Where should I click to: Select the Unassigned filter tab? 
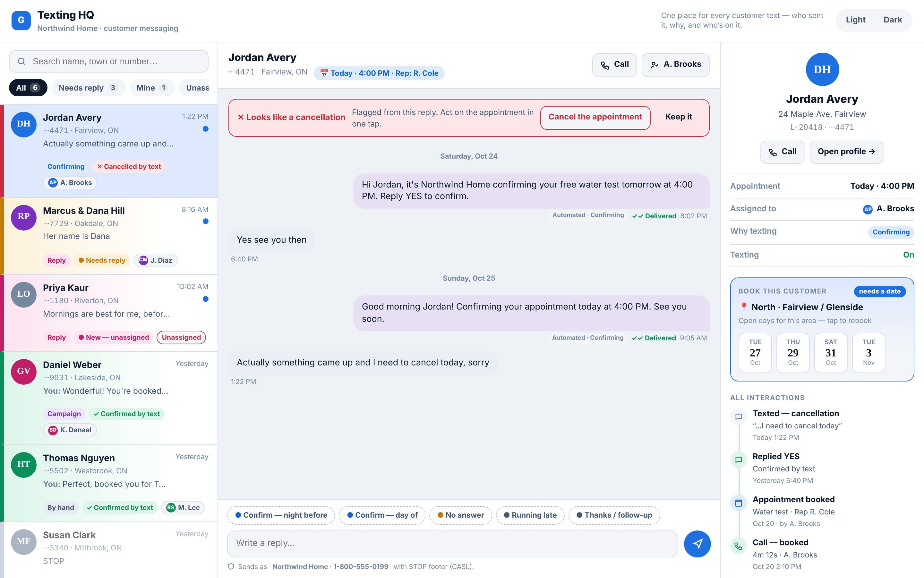pos(194,88)
